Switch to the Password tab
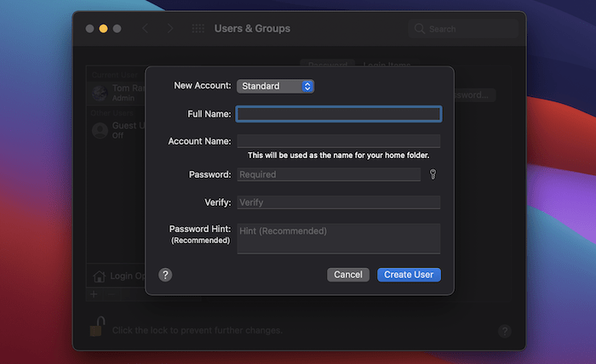 click(x=328, y=65)
